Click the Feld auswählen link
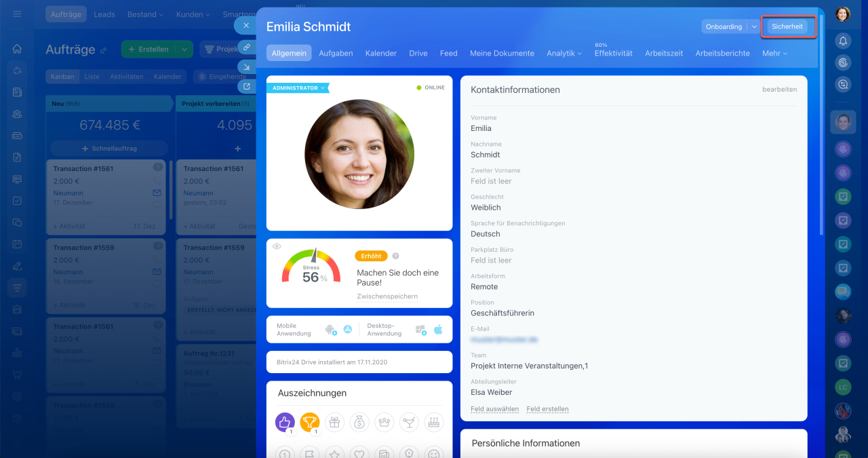This screenshot has height=458, width=868. (495, 409)
